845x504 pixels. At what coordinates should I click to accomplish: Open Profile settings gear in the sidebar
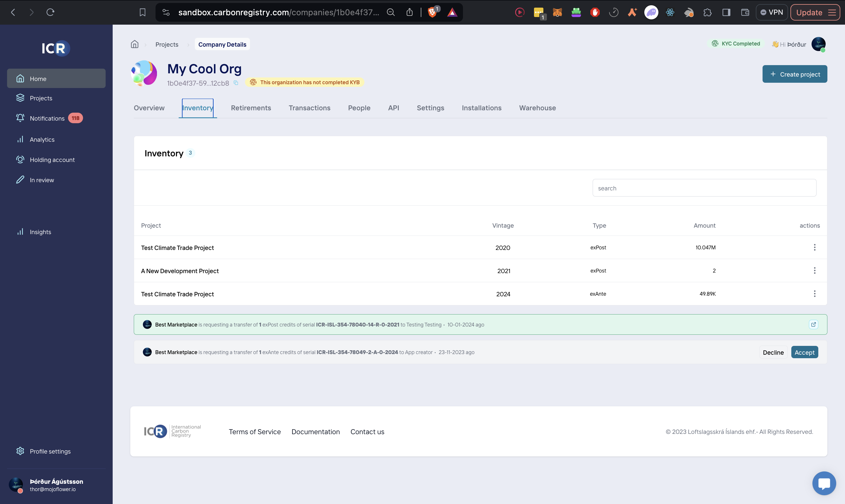[20, 451]
